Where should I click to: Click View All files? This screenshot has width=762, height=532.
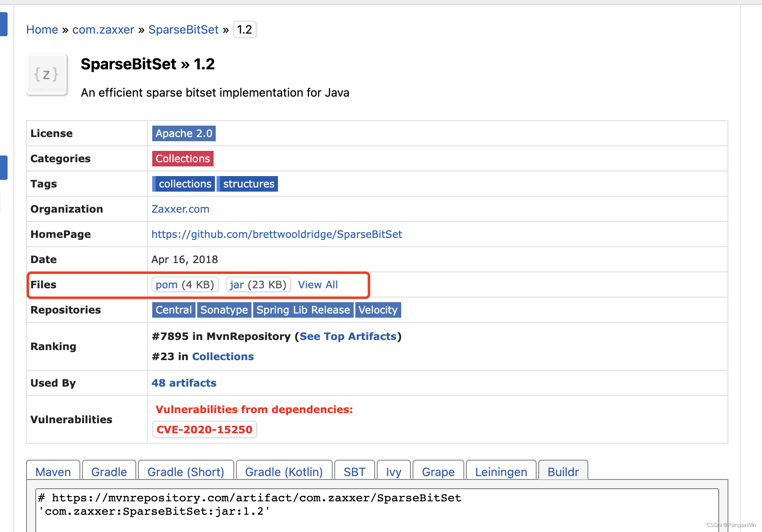pyautogui.click(x=318, y=284)
